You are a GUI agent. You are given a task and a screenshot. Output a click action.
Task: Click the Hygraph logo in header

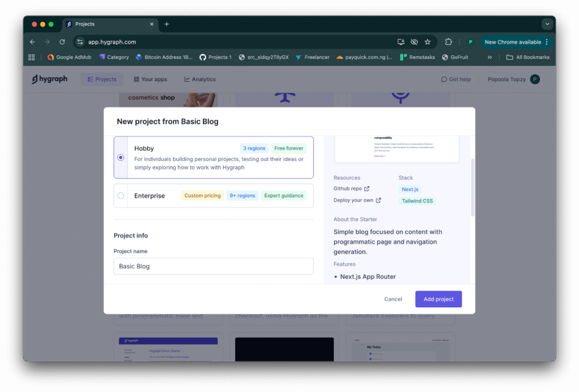[x=50, y=79]
